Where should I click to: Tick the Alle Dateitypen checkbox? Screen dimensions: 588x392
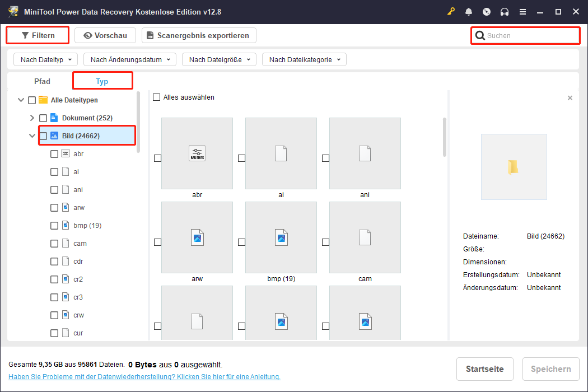[x=32, y=100]
